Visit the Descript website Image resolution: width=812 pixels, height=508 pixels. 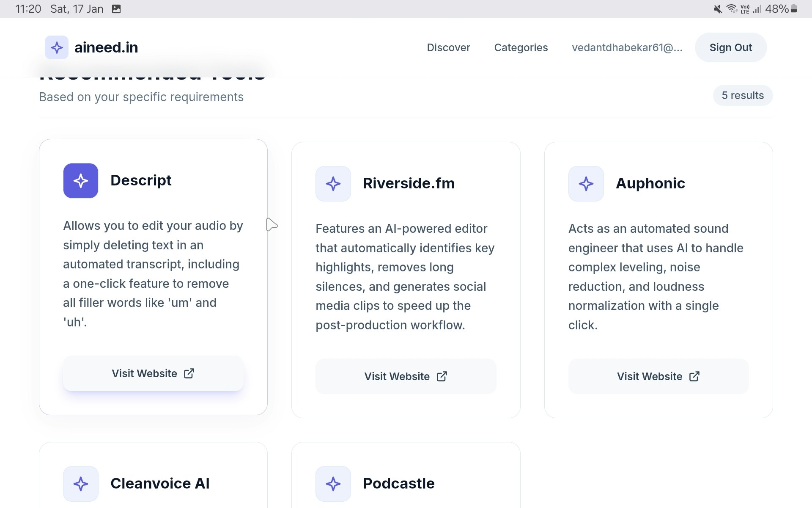(x=153, y=373)
